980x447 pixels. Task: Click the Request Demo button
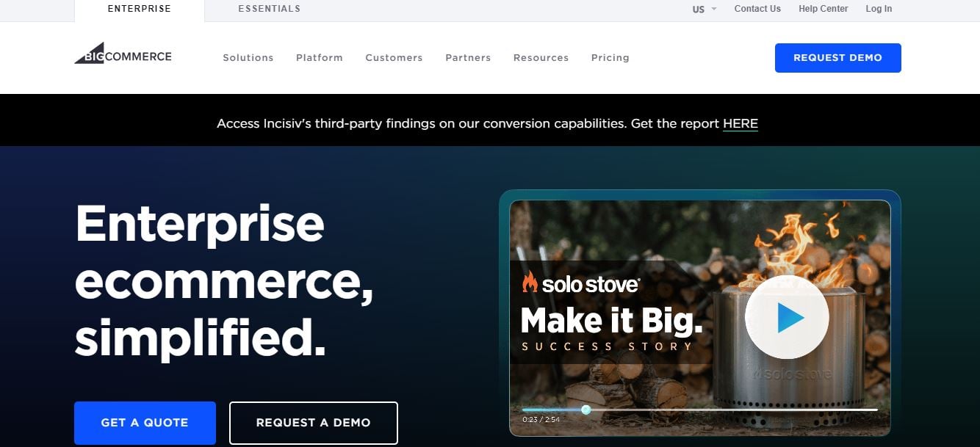coord(837,57)
